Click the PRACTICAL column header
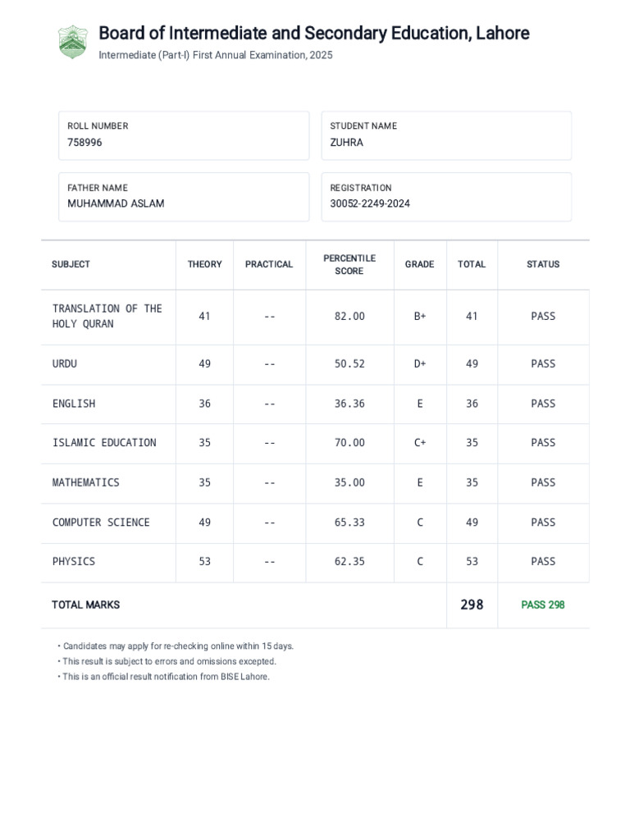Viewport: 630px width, 840px height. (x=269, y=264)
